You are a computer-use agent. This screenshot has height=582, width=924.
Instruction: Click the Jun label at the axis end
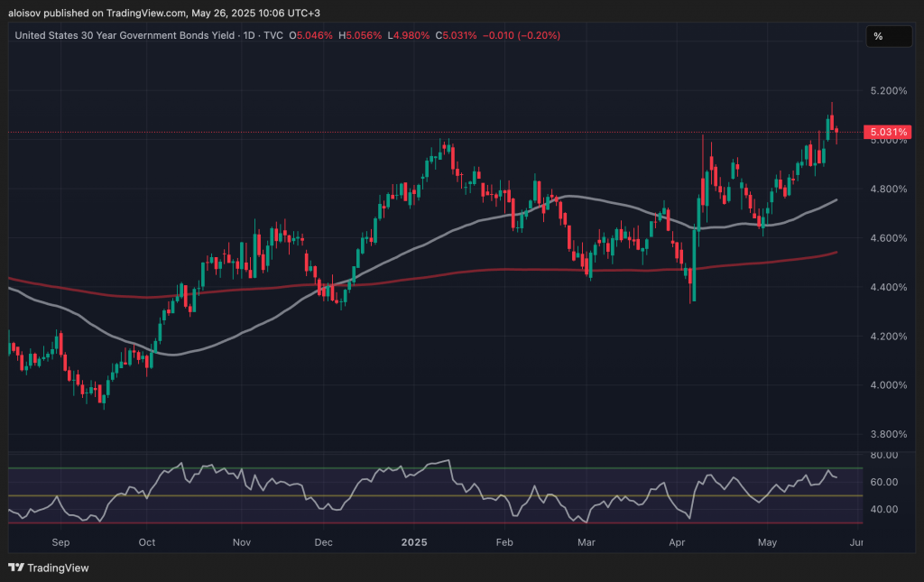(x=855, y=542)
